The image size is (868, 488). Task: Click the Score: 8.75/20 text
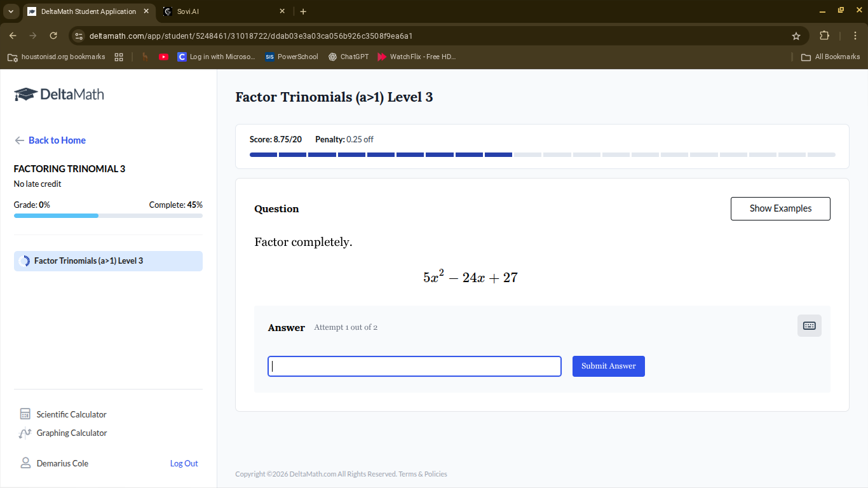point(276,139)
